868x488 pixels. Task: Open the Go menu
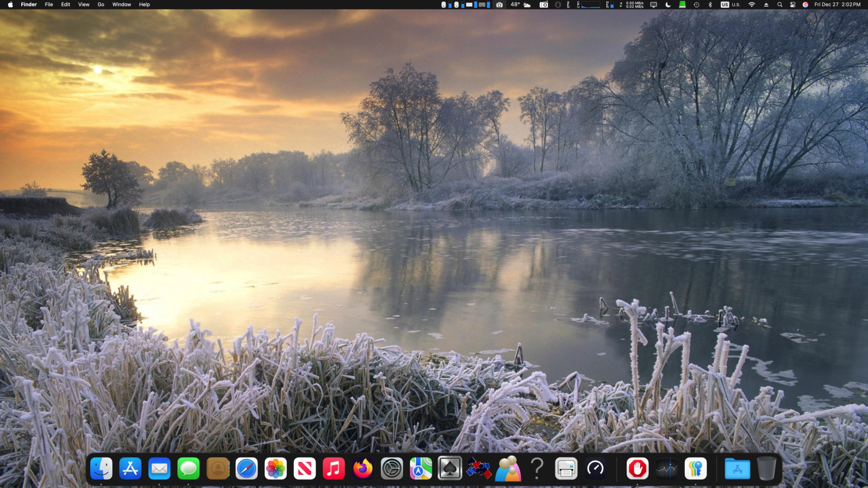tap(101, 5)
